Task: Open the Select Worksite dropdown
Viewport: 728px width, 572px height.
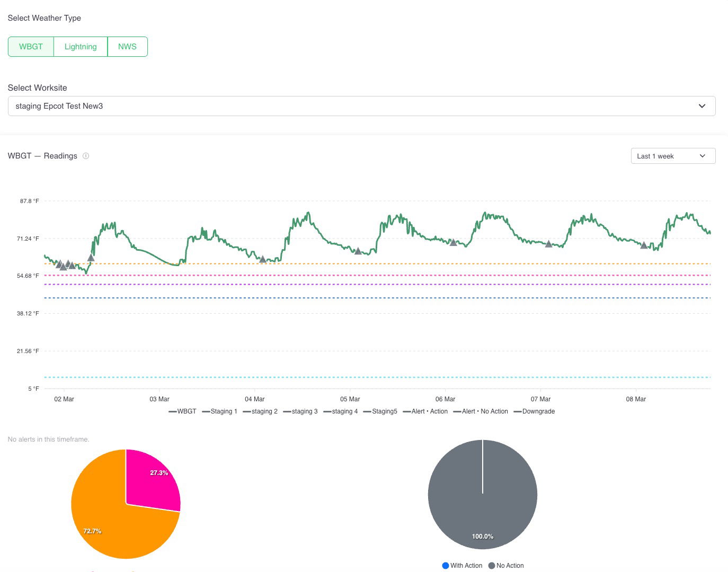Action: (x=361, y=106)
